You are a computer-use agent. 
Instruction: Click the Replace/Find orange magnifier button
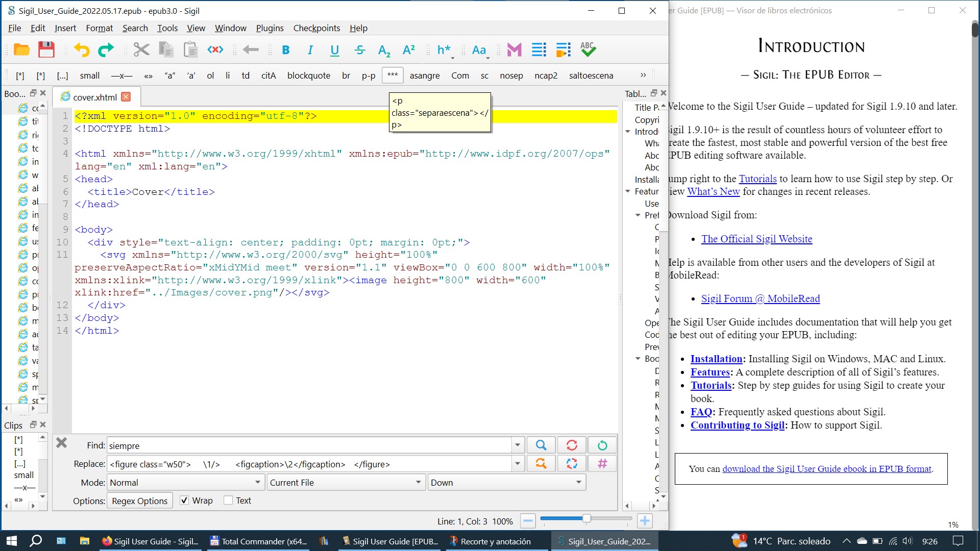coord(541,464)
